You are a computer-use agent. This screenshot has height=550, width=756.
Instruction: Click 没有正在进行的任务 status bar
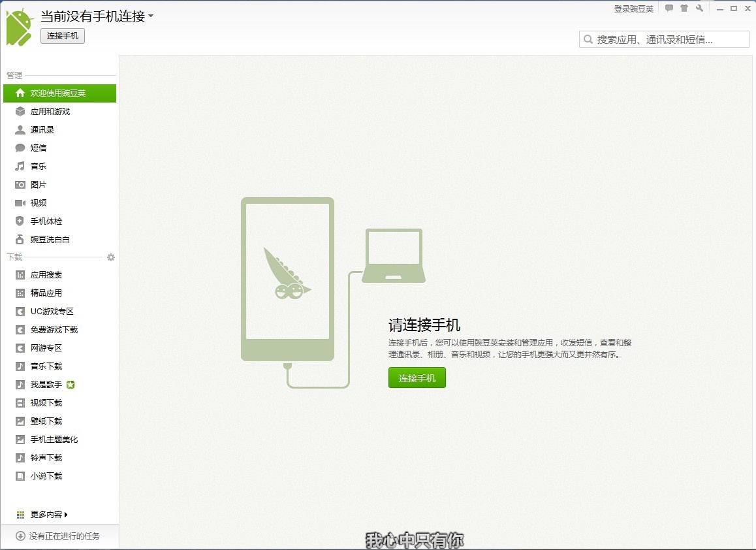[x=59, y=536]
